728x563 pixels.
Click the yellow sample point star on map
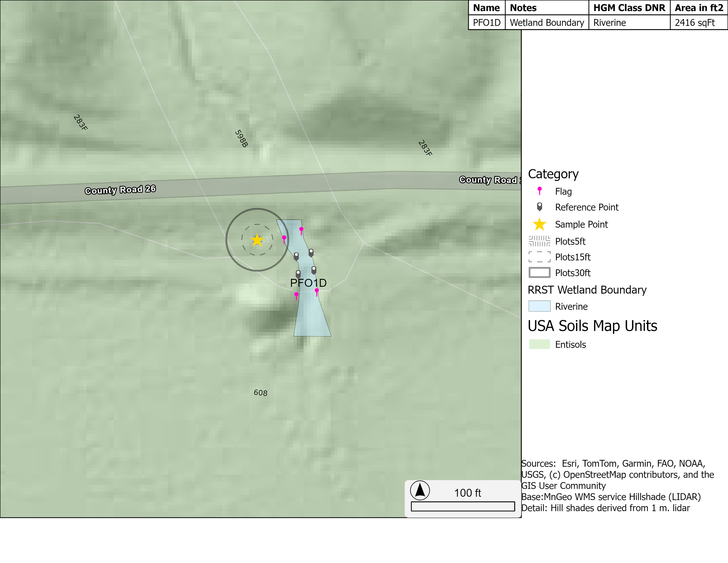click(x=257, y=240)
